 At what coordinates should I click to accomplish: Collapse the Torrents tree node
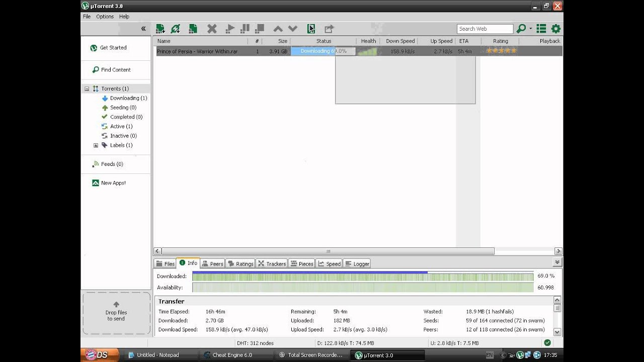click(x=87, y=88)
